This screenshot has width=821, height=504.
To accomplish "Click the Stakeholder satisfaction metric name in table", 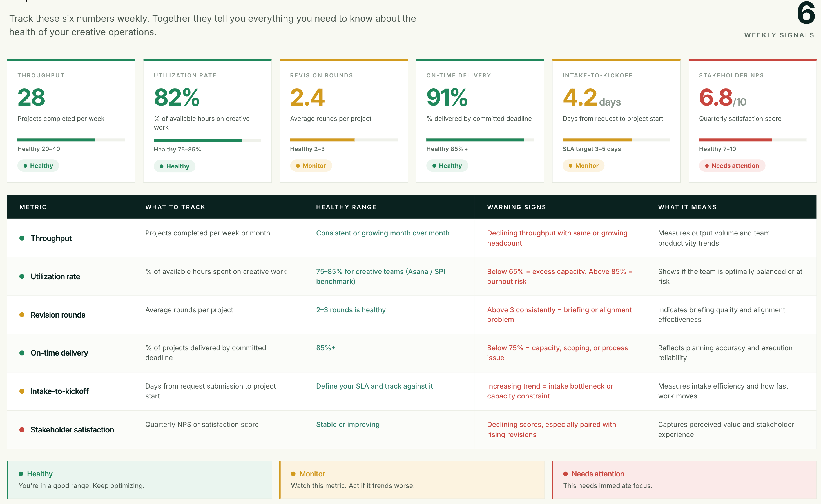I will (72, 430).
